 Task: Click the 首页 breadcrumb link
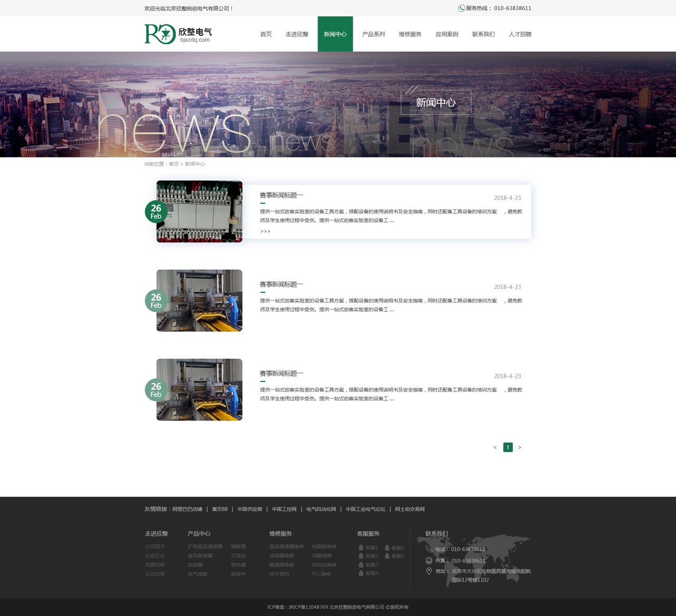click(174, 164)
